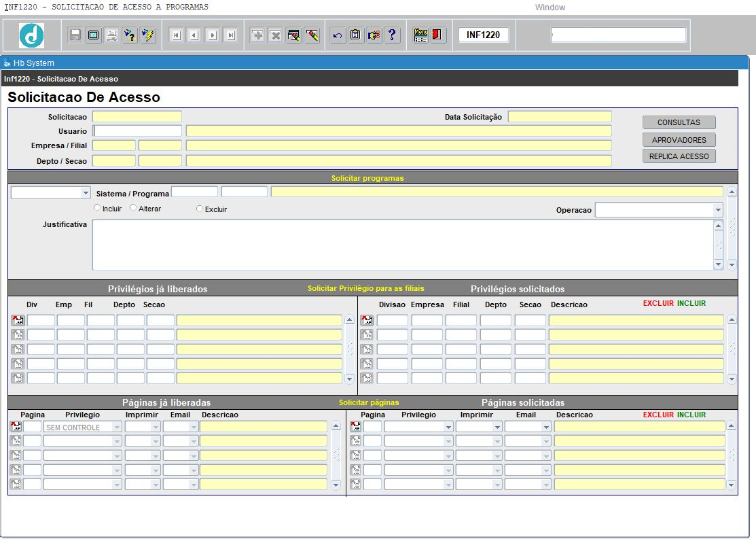Open active Email dropdown in Páginas solicitadas
Image resolution: width=756 pixels, height=541 pixels.
pyautogui.click(x=546, y=427)
